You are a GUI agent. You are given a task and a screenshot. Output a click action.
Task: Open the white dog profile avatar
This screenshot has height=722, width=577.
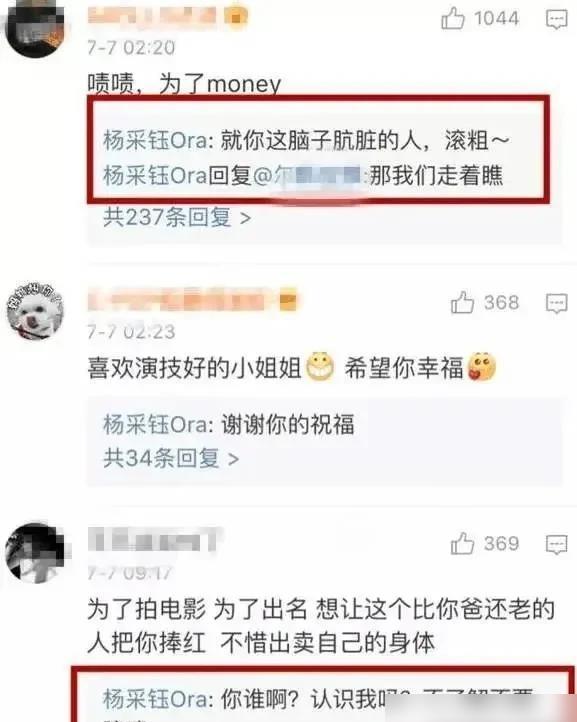tap(35, 311)
